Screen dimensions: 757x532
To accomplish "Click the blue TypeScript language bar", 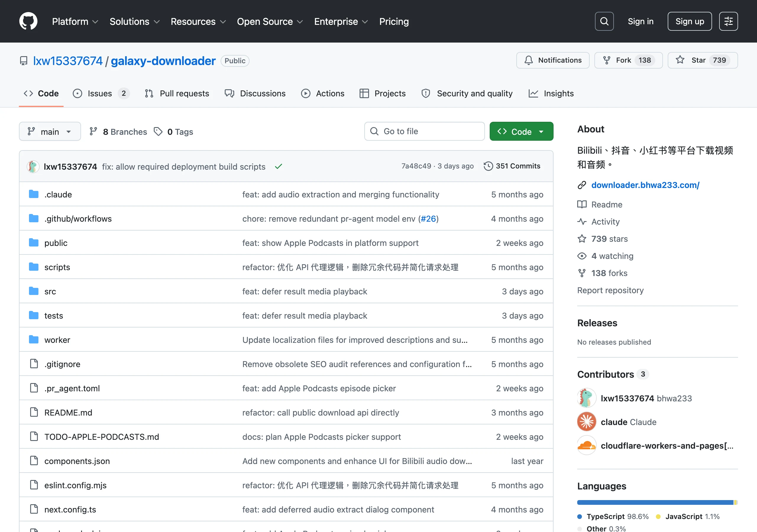I will pyautogui.click(x=655, y=502).
